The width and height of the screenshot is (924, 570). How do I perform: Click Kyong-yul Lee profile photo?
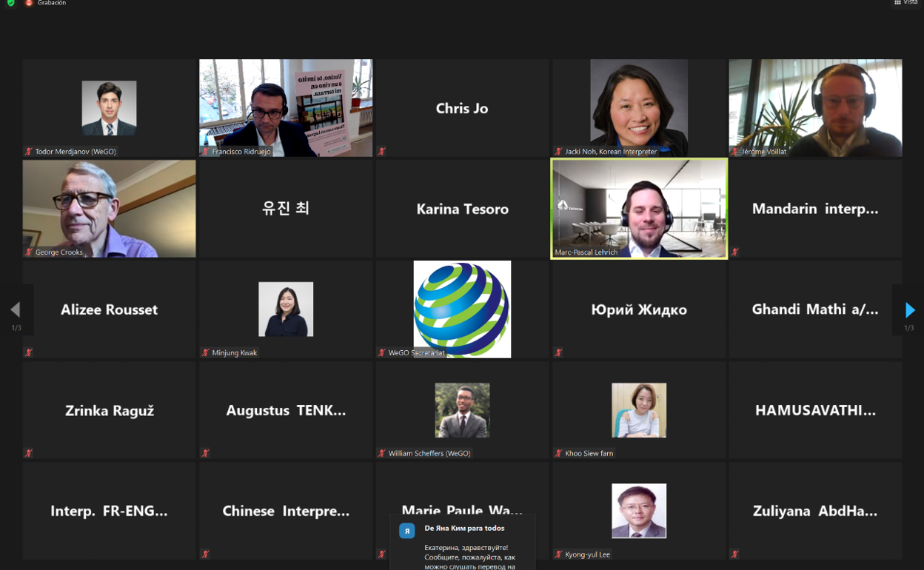point(639,511)
